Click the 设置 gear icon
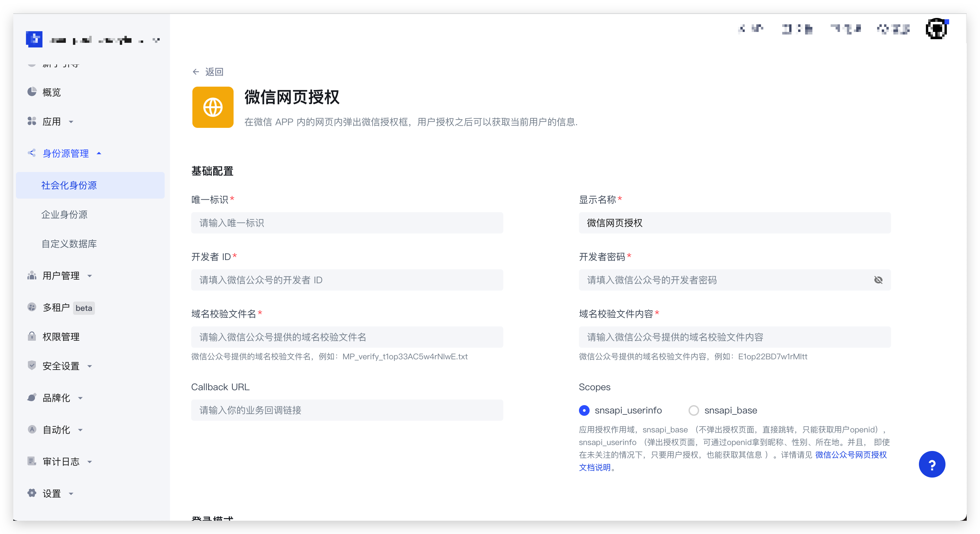Image resolution: width=980 pixels, height=534 pixels. click(x=32, y=493)
